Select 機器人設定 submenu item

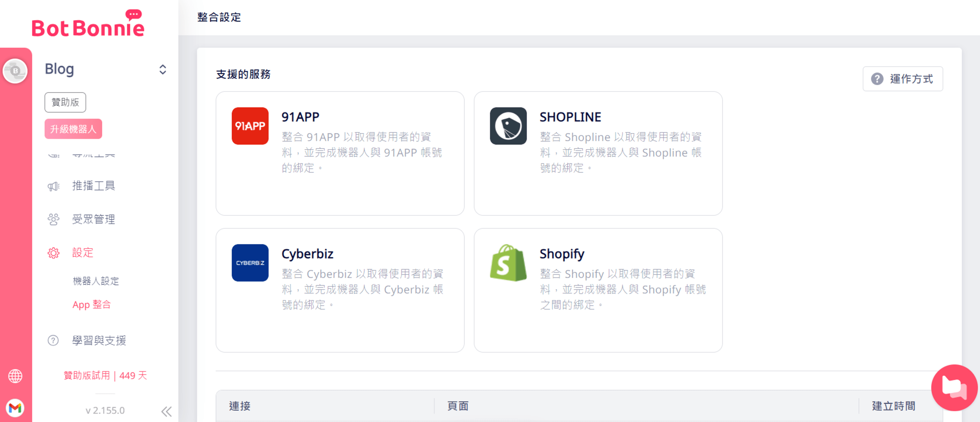coord(96,281)
